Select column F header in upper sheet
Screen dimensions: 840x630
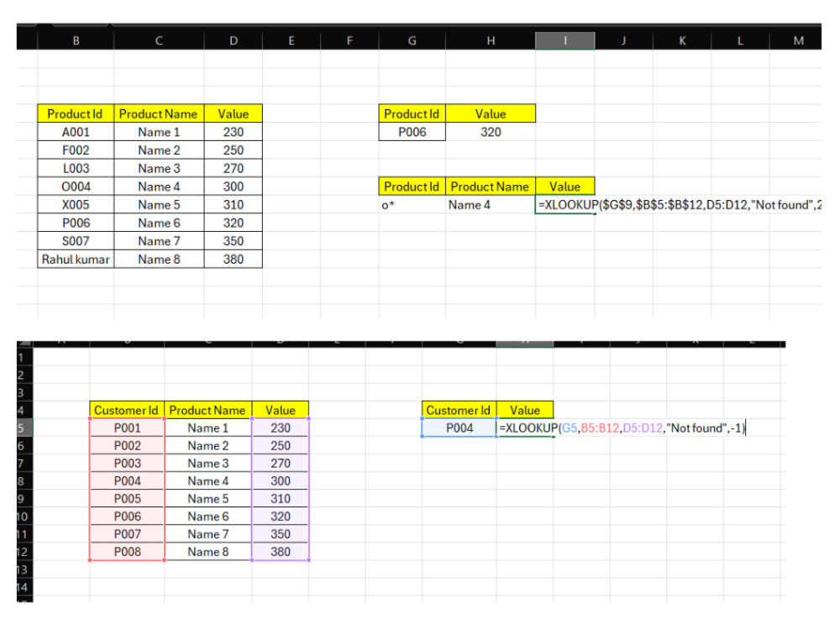tap(349, 40)
